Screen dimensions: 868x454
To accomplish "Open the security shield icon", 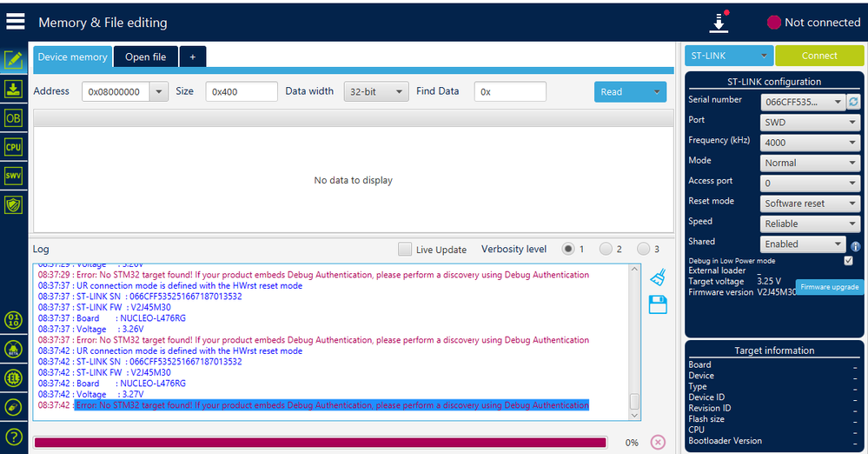I will click(13, 205).
